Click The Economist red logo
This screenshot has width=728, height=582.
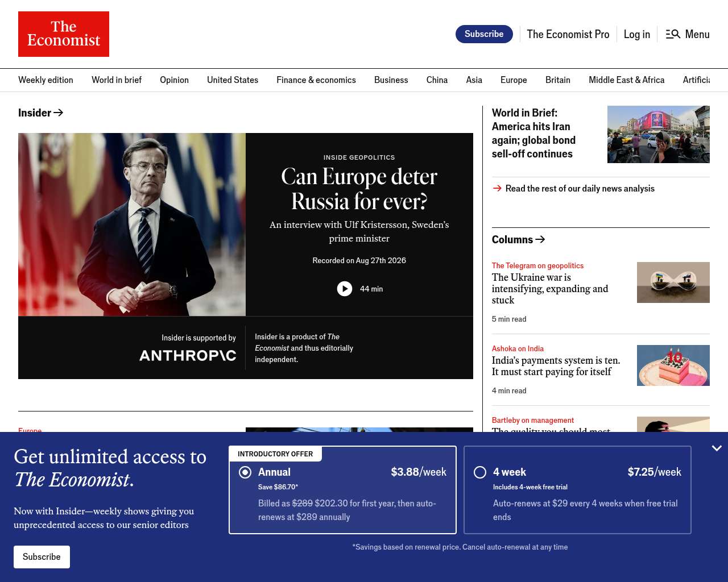(64, 34)
